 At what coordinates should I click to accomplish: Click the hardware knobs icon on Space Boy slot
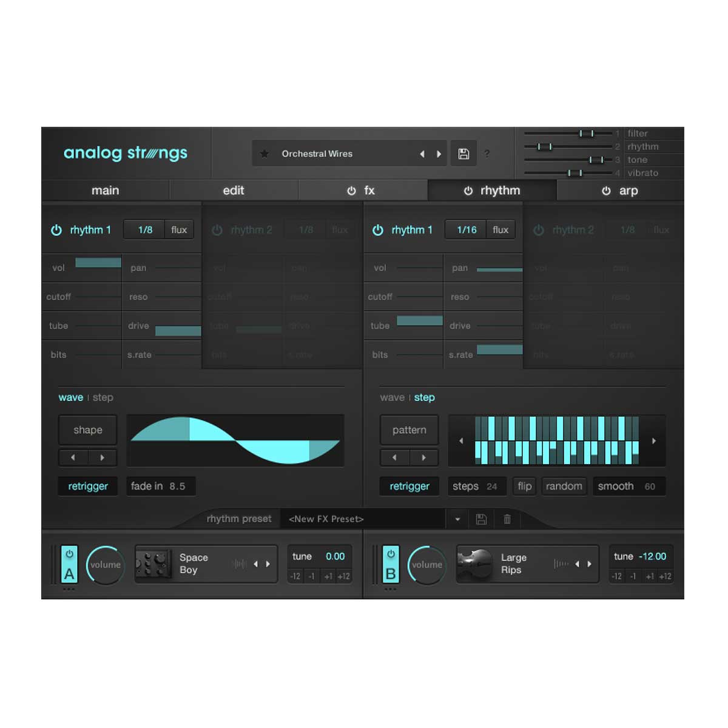[153, 564]
